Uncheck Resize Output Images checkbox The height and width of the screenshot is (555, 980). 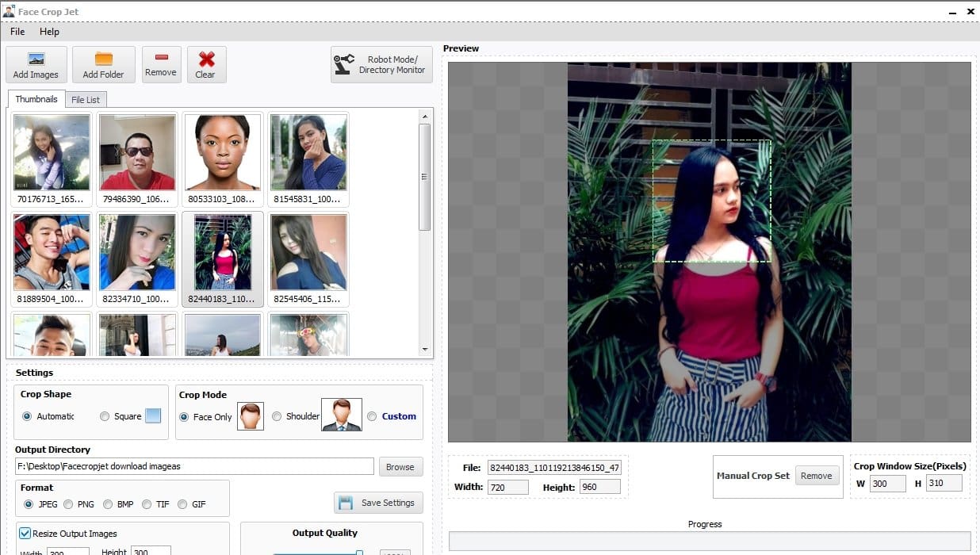pyautogui.click(x=25, y=534)
